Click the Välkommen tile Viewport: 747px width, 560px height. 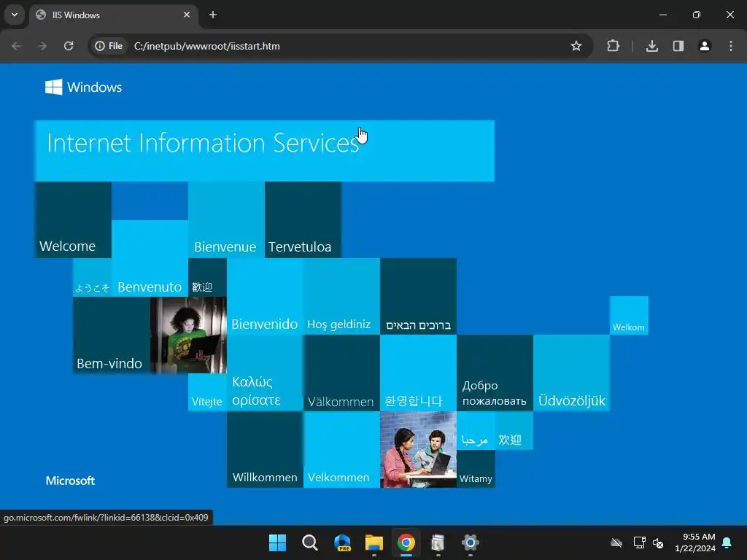pos(341,373)
